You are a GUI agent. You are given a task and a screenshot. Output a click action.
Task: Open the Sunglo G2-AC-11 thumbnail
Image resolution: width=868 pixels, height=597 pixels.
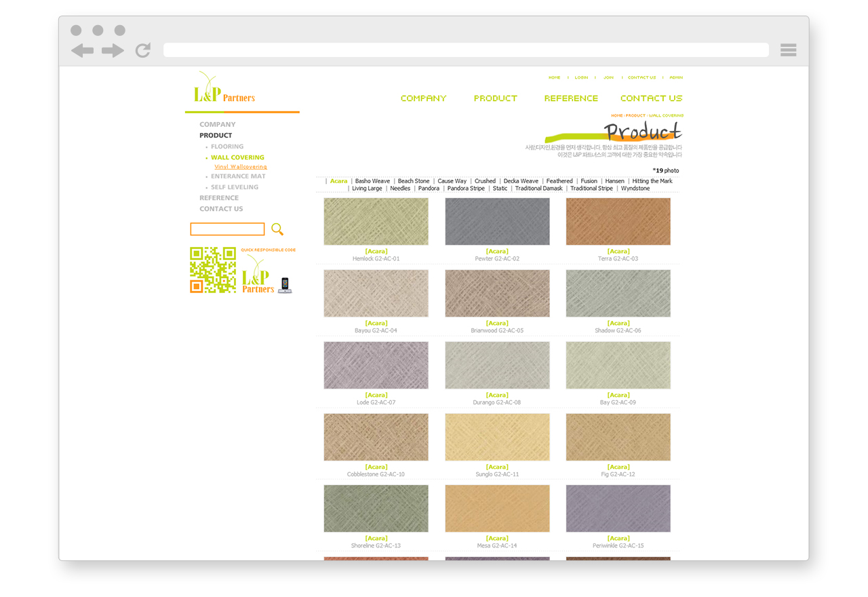497,438
